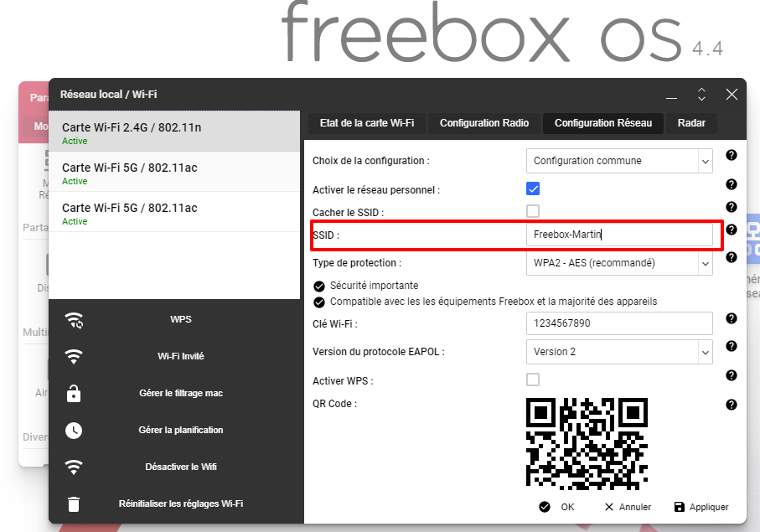Click help icon for Type de protection
The height and width of the screenshot is (532, 760).
732,257
